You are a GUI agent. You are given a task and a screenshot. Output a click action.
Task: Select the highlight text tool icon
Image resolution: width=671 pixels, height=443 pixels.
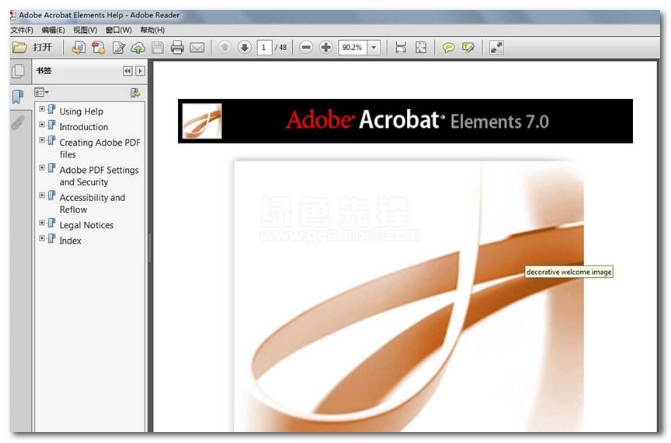pyautogui.click(x=469, y=48)
